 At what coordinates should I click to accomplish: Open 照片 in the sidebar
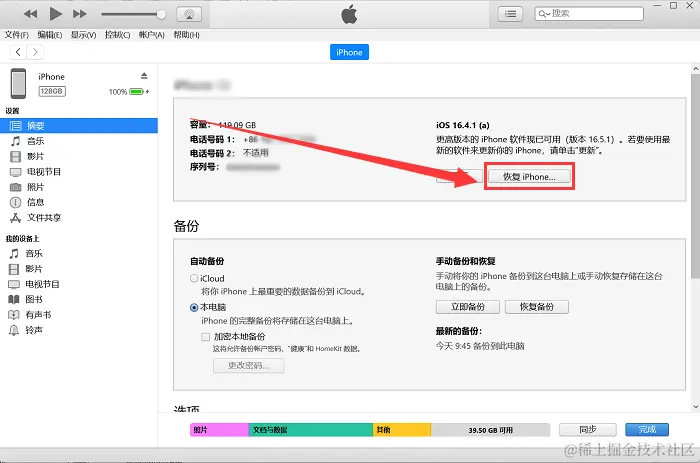(35, 187)
